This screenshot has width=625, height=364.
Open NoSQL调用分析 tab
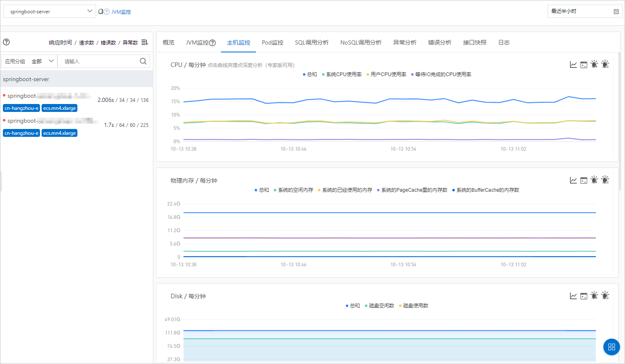[361, 42]
